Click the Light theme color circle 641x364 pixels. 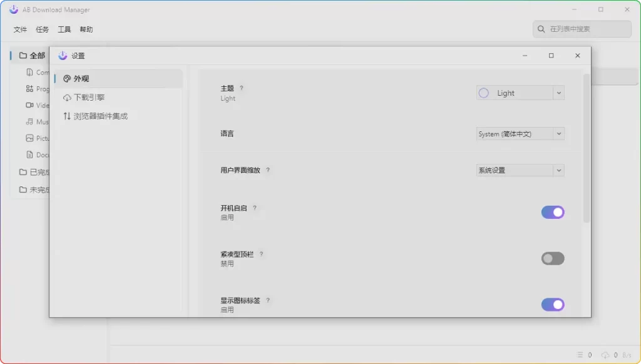[484, 93]
